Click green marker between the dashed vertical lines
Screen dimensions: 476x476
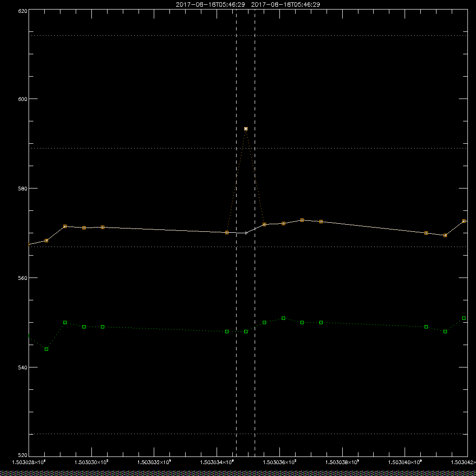click(x=246, y=331)
